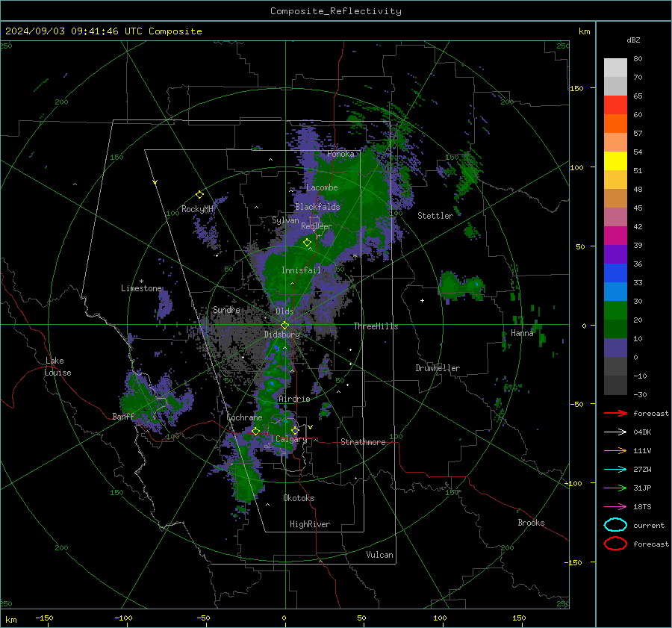This screenshot has width=672, height=628.
Task: Click the Didsbury label
Action: pos(281,335)
